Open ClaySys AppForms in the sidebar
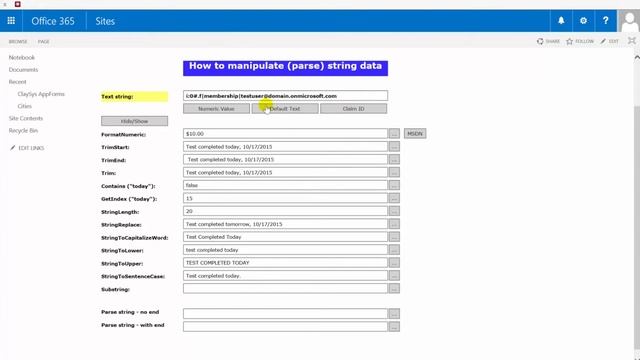 (41, 94)
